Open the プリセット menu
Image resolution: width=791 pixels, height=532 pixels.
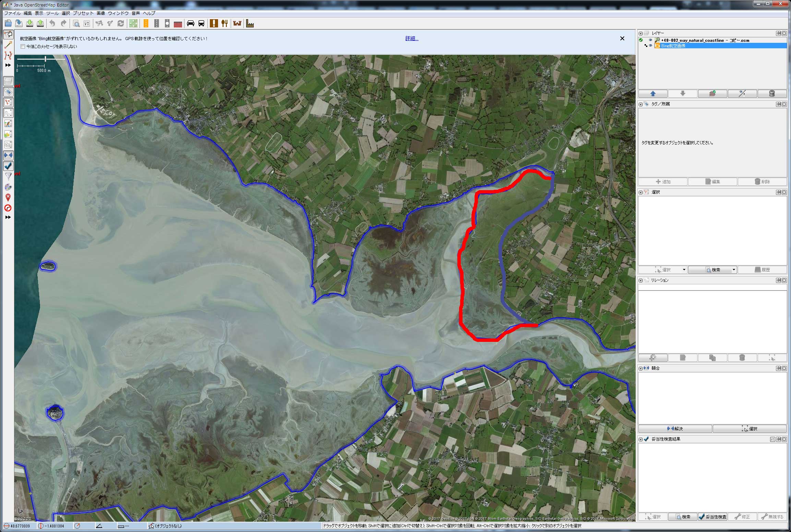(x=83, y=13)
